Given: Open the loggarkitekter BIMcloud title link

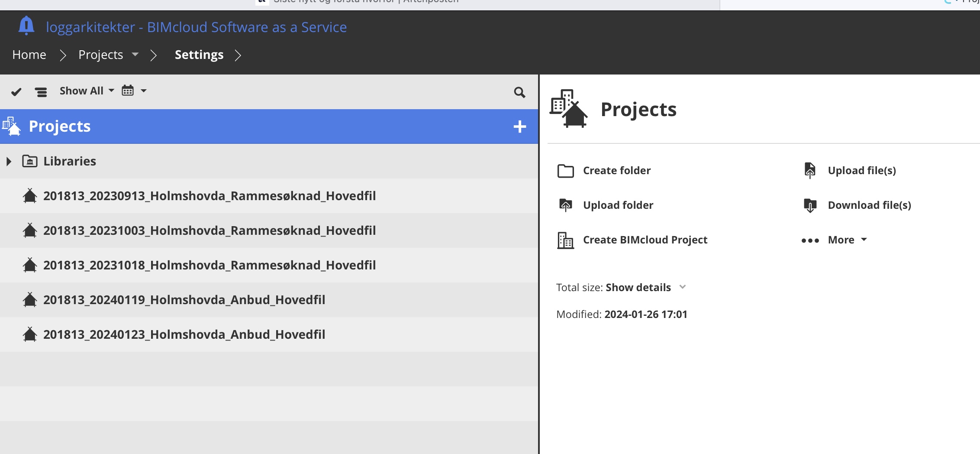Looking at the screenshot, I should click(196, 27).
